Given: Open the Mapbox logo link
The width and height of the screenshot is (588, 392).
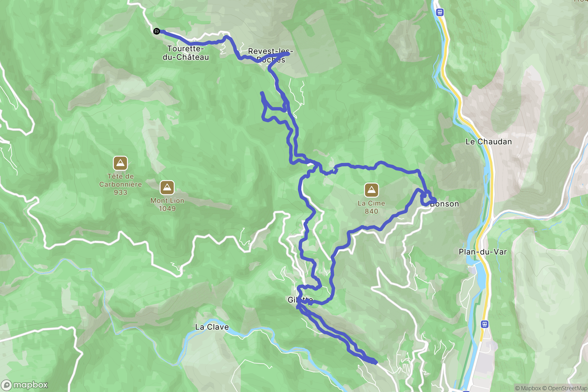Looking at the screenshot, I should coord(25,385).
